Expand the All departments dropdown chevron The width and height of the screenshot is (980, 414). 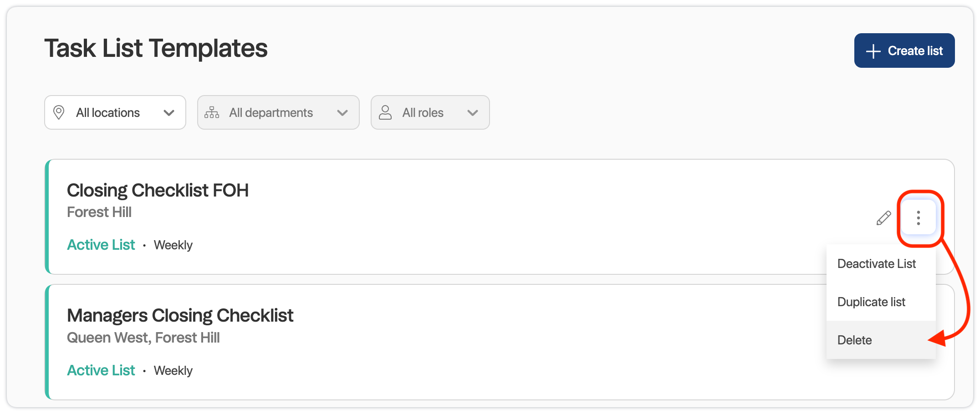[342, 113]
